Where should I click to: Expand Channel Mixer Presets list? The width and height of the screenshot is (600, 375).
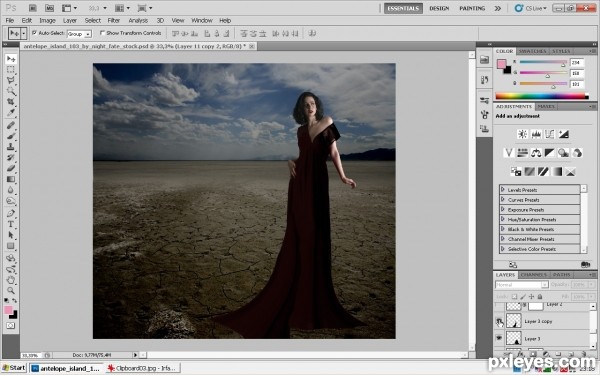502,239
